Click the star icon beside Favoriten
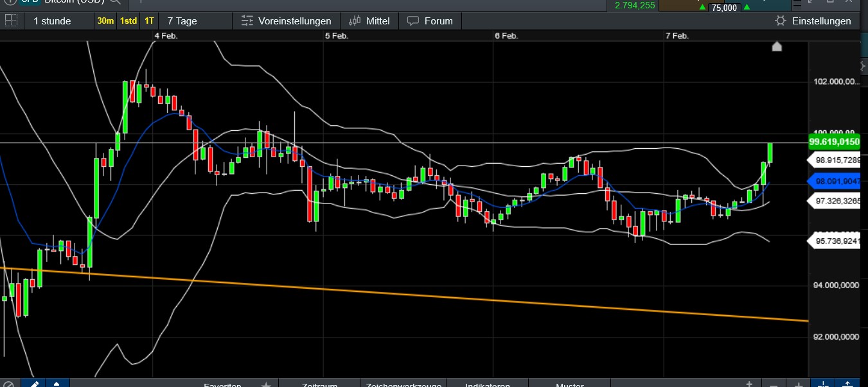Viewport: 868px width, 387px height. (266, 384)
